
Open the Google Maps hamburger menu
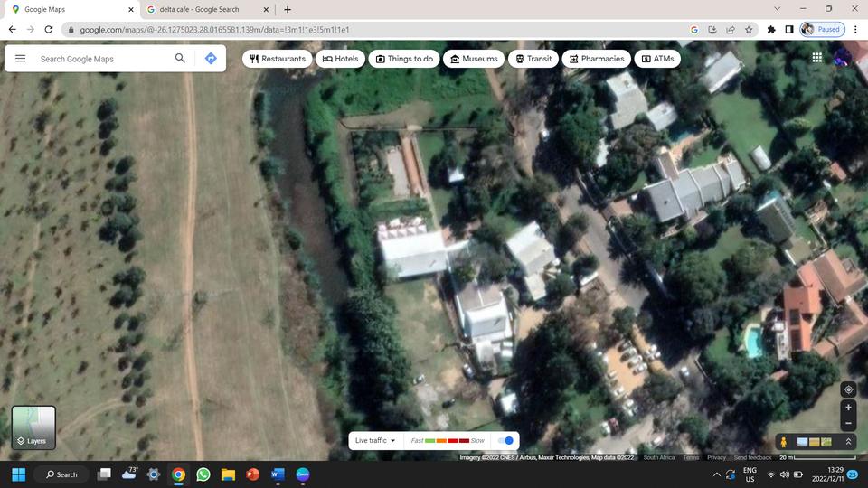coord(21,58)
